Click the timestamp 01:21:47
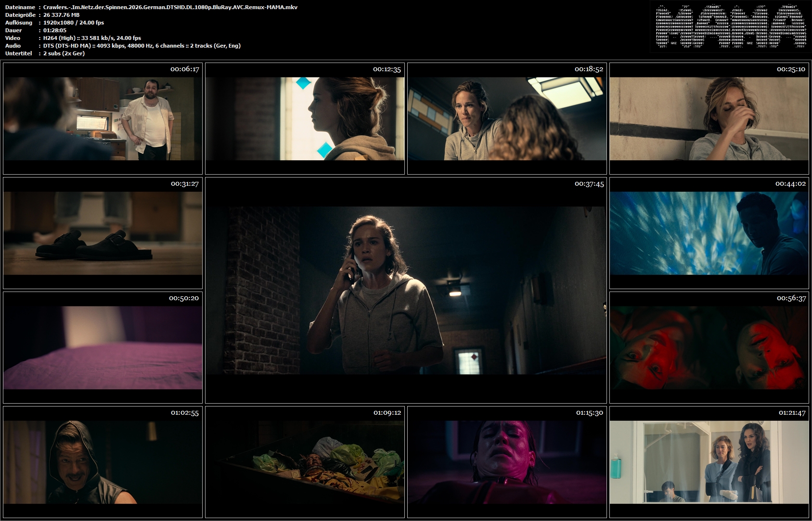 coord(792,413)
